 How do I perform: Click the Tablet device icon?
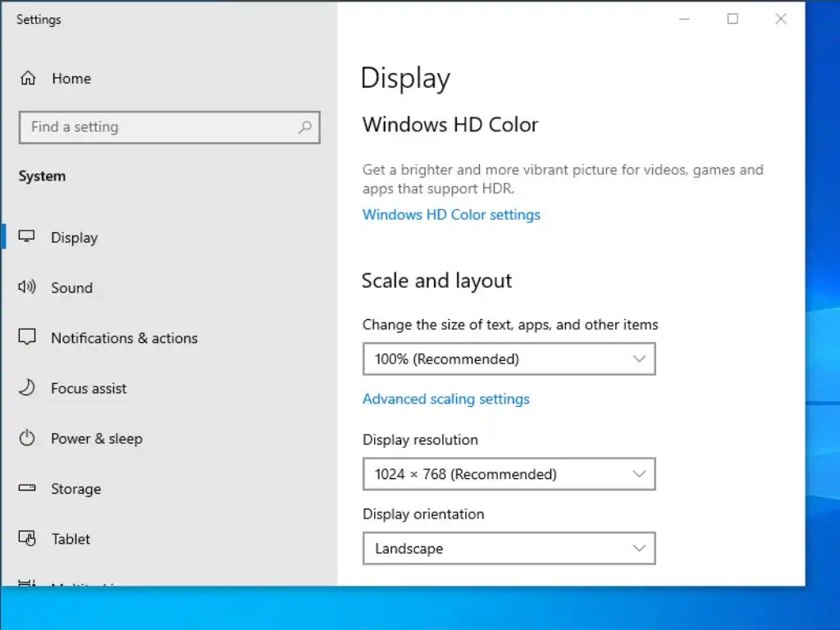(27, 538)
